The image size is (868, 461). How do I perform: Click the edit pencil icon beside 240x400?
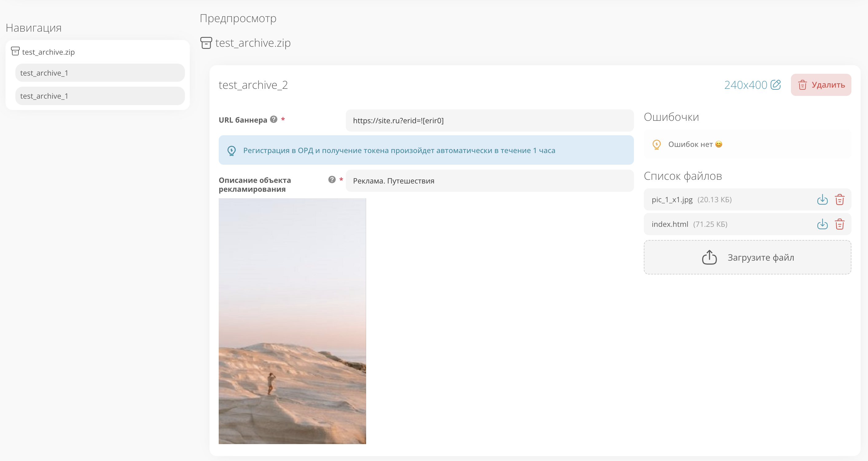click(775, 85)
